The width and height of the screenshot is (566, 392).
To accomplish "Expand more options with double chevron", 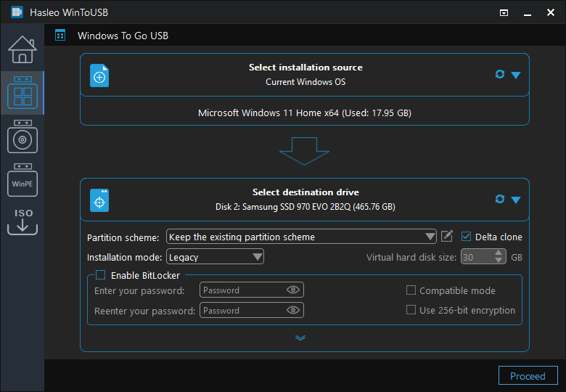I will coord(300,338).
